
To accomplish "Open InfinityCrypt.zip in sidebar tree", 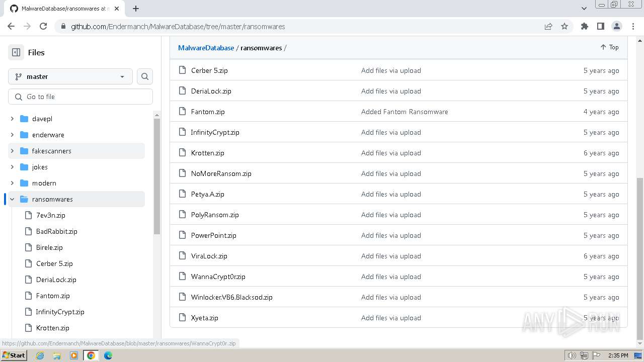I will 60,312.
